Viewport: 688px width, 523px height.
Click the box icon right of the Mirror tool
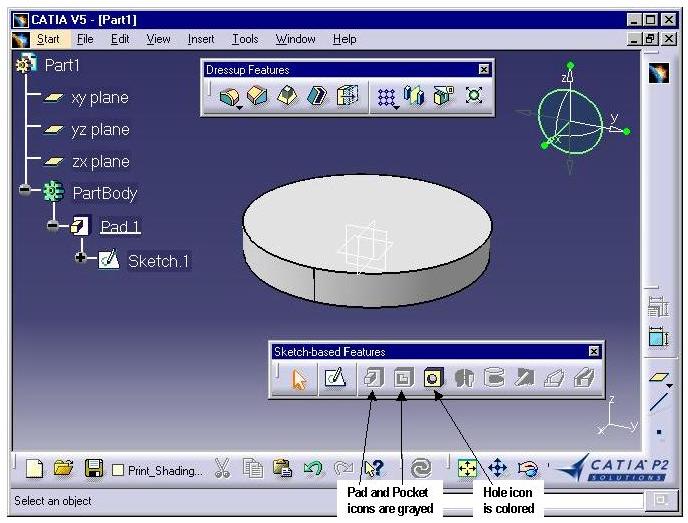point(444,95)
